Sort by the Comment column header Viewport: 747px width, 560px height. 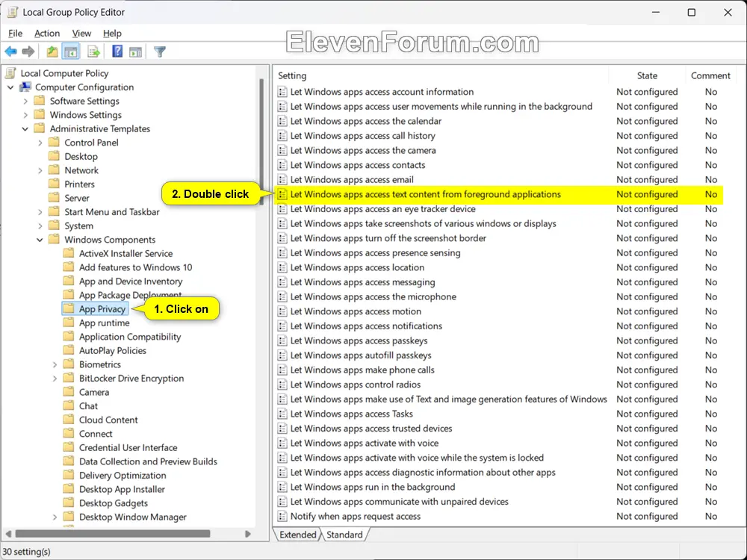[710, 75]
